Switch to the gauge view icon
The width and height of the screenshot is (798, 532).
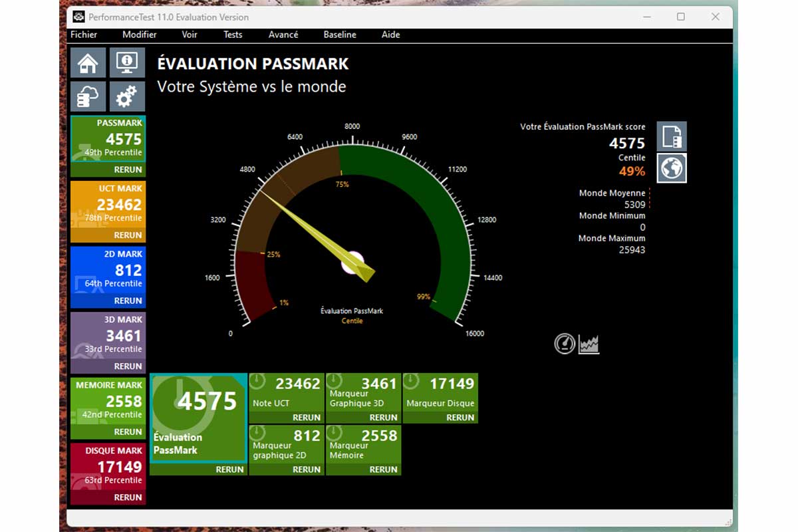pos(565,344)
